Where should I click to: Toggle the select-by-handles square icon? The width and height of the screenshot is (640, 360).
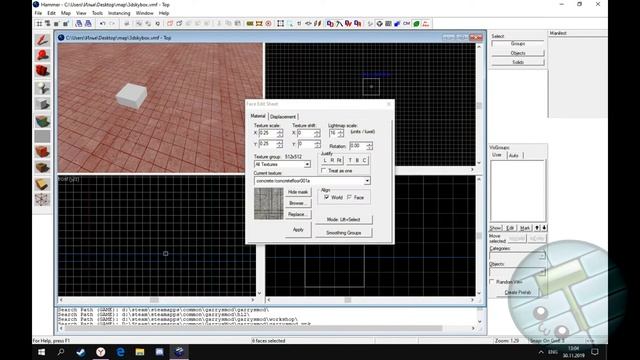pos(280,24)
